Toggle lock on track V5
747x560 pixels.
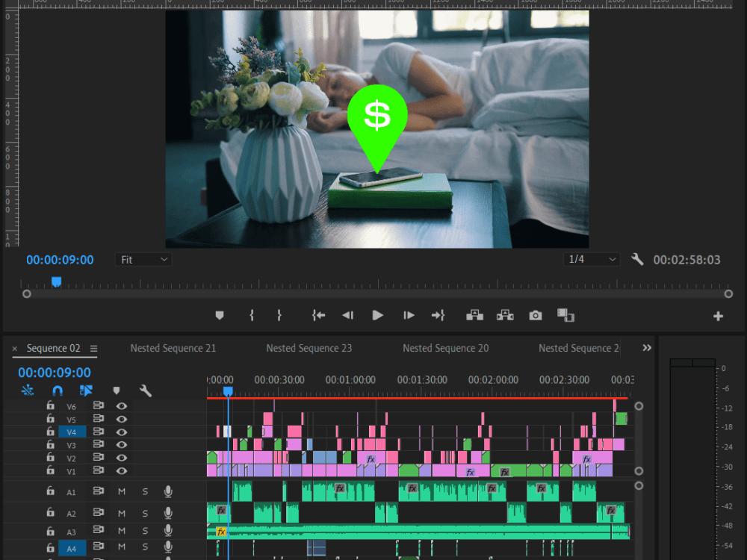point(51,419)
